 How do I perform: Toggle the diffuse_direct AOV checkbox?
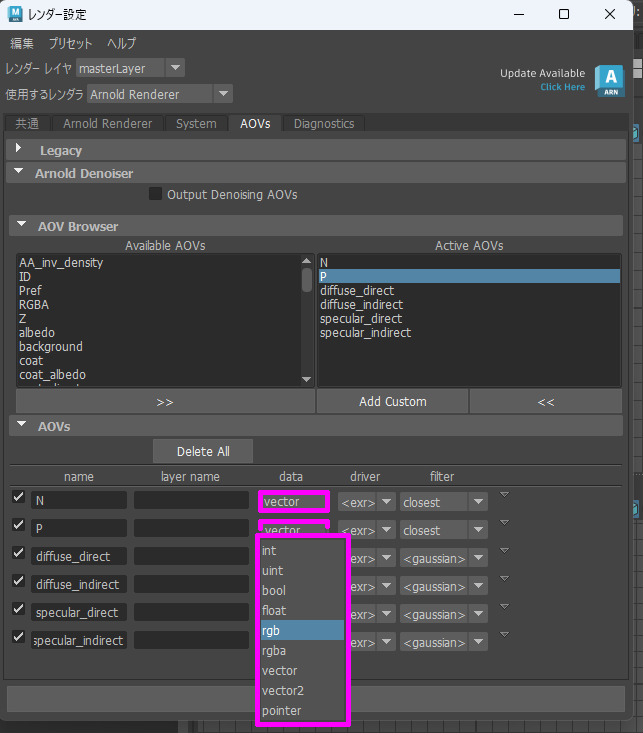click(x=18, y=553)
